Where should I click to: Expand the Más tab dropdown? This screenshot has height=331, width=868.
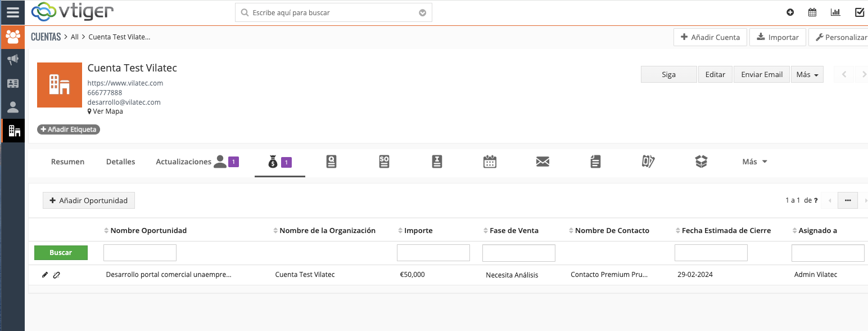754,162
